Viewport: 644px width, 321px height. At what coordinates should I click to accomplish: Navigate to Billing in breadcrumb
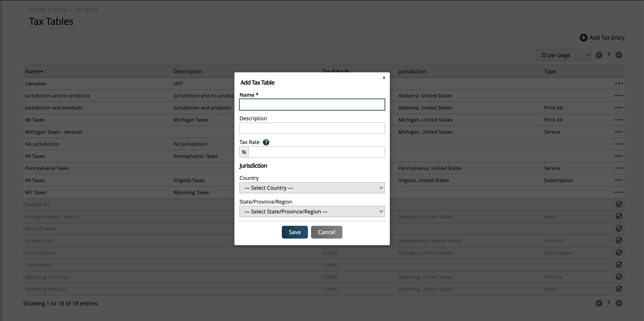pyautogui.click(x=60, y=9)
